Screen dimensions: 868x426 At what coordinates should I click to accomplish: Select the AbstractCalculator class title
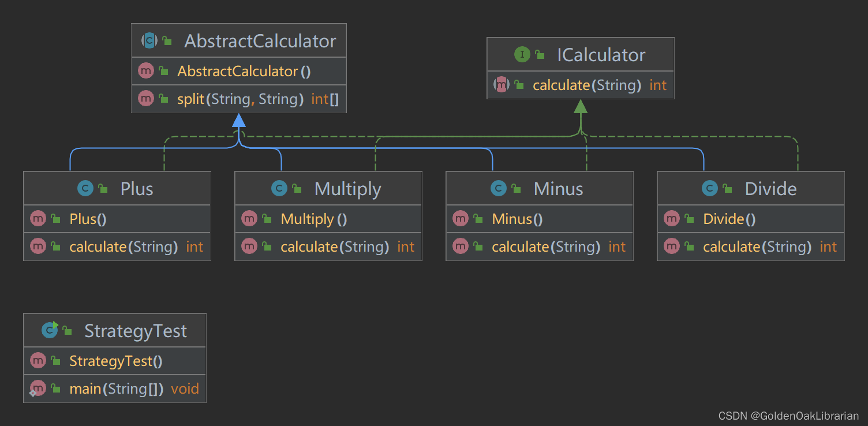[x=260, y=41]
